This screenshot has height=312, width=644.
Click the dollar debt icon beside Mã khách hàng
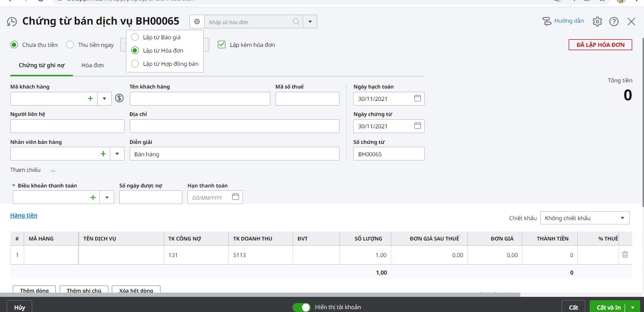tap(119, 98)
